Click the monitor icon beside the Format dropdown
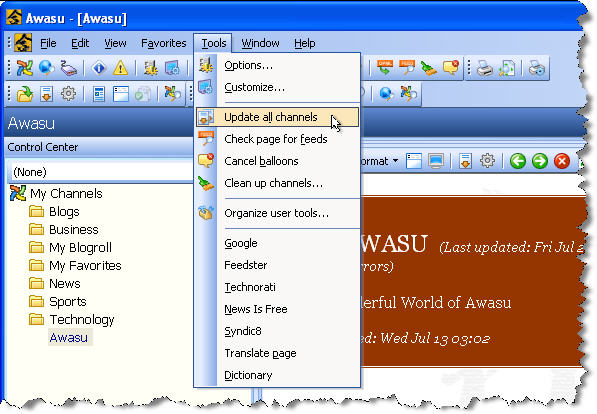597x414 pixels. coord(436,161)
